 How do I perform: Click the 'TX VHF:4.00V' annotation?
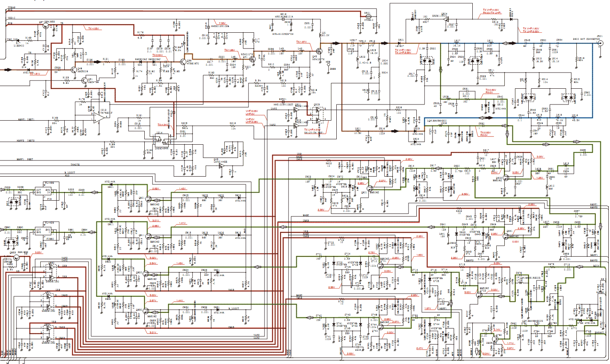click(491, 10)
